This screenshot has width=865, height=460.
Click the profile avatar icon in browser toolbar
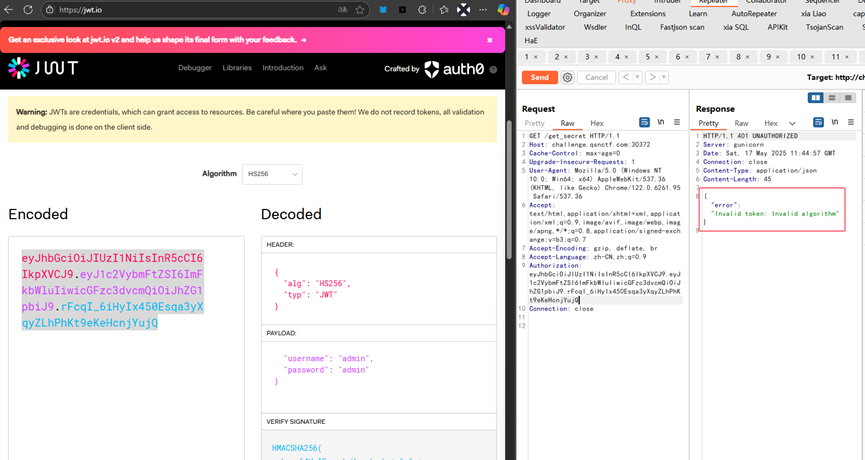tap(464, 10)
